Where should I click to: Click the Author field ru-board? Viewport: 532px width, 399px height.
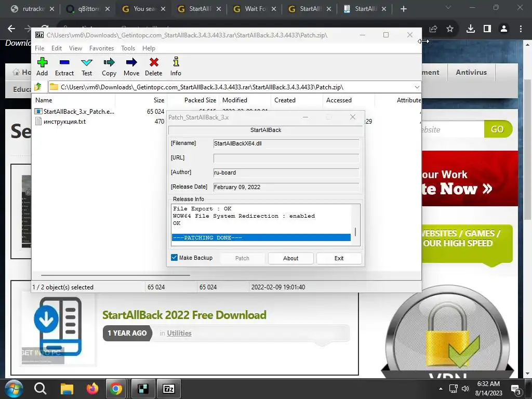pyautogui.click(x=286, y=172)
